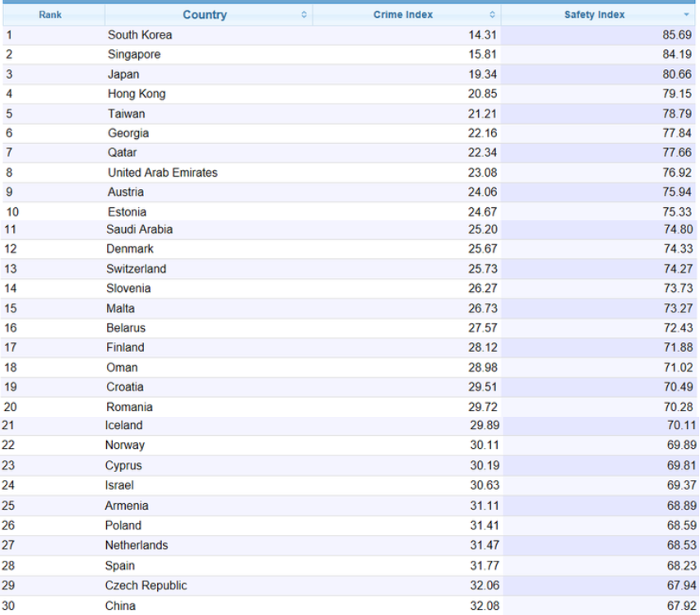The height and width of the screenshot is (615, 700).
Task: Click the Country column sort arrows icon
Action: [x=304, y=15]
